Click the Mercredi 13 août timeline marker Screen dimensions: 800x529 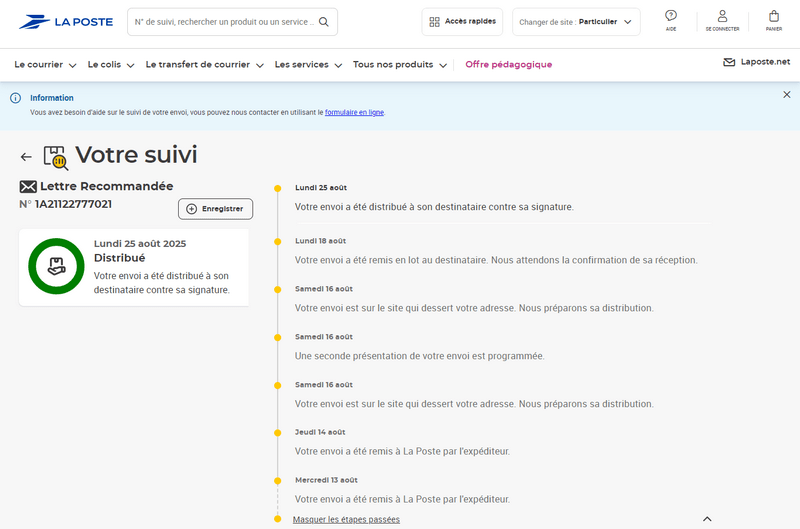point(278,481)
